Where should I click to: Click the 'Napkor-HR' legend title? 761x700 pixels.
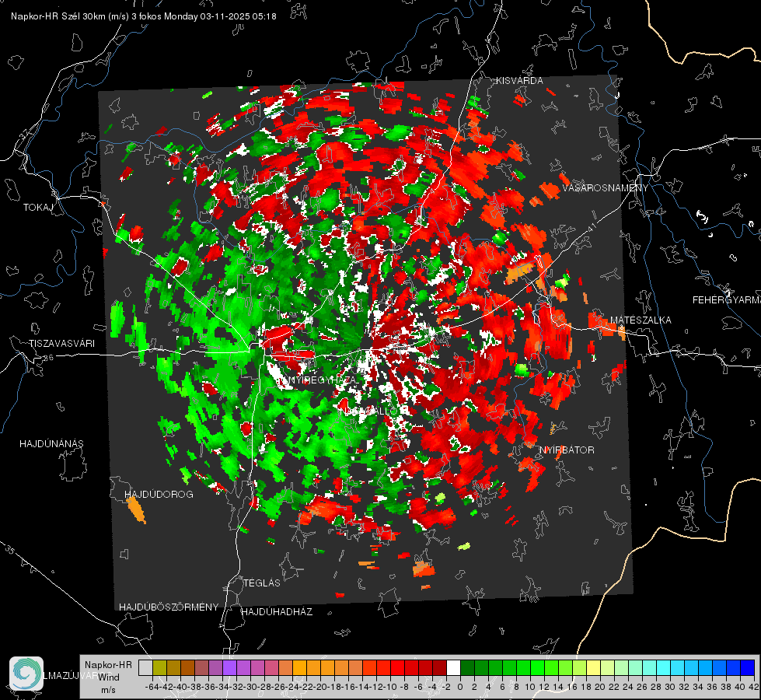[x=108, y=664]
